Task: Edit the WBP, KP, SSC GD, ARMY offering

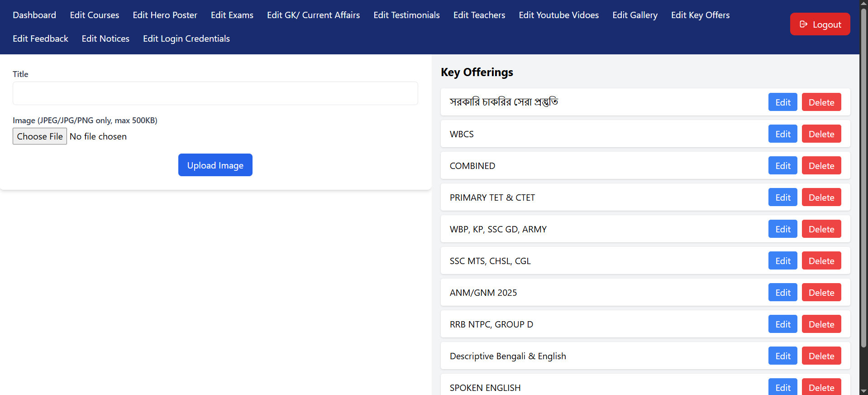Action: [782, 229]
